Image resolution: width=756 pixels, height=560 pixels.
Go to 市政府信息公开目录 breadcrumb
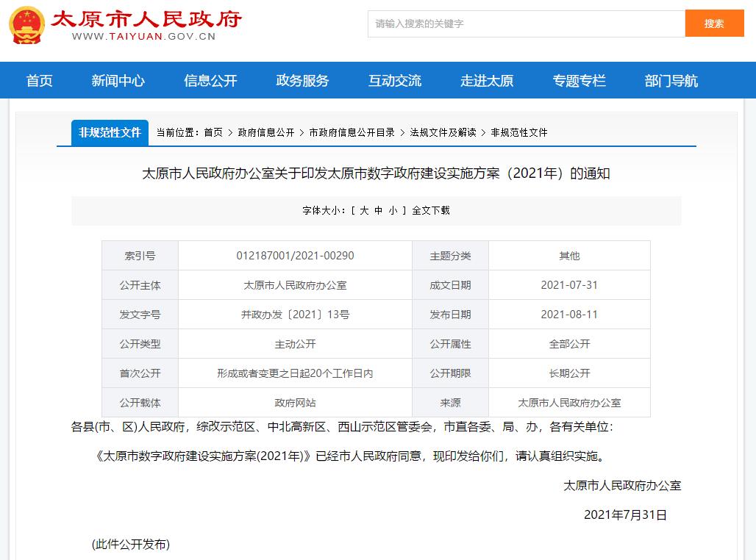point(352,132)
